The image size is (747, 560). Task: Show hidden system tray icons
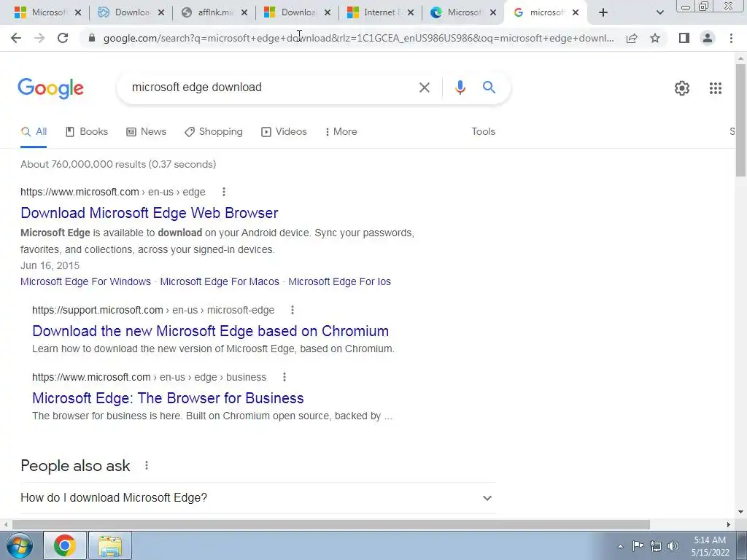[620, 546]
